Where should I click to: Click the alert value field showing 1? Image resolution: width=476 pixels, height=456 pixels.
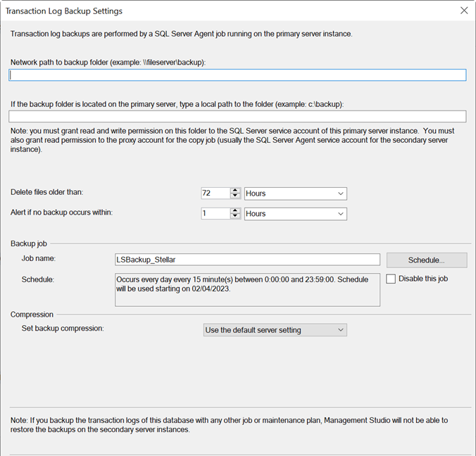point(215,214)
